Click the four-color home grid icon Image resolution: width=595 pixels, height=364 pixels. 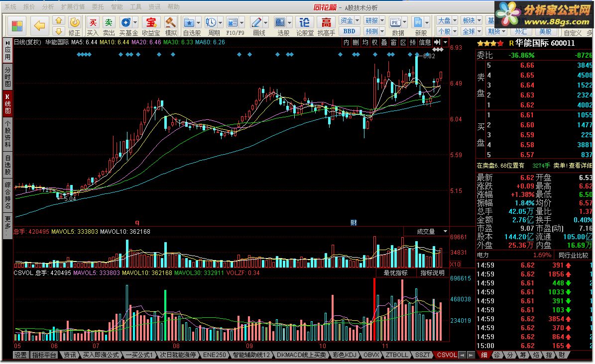pos(17,26)
